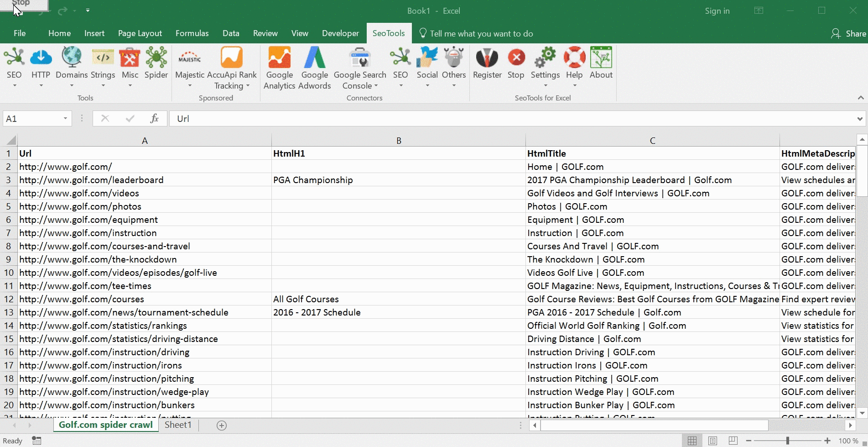868x447 pixels.
Task: Switch to the Page Layout tab
Action: [140, 33]
